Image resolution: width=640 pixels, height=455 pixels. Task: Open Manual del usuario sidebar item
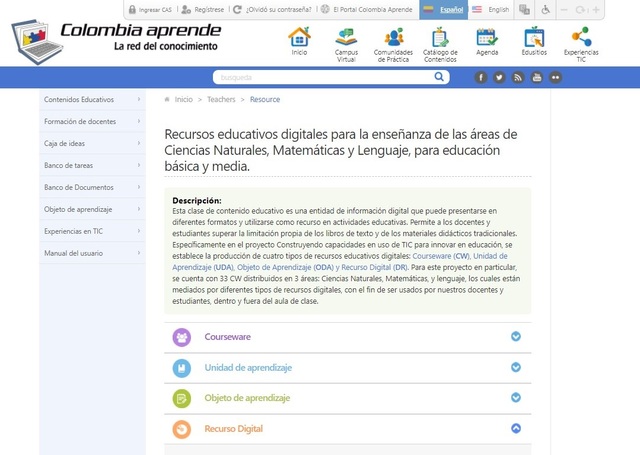click(92, 253)
